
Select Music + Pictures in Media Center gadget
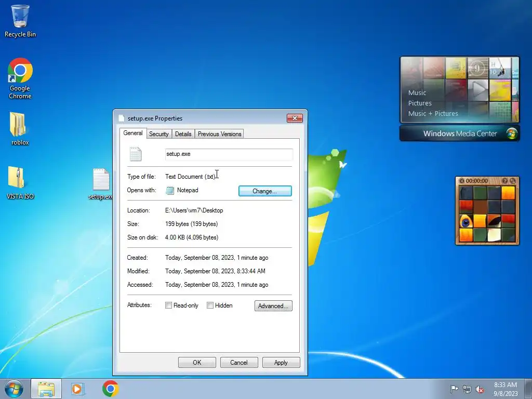click(x=433, y=114)
